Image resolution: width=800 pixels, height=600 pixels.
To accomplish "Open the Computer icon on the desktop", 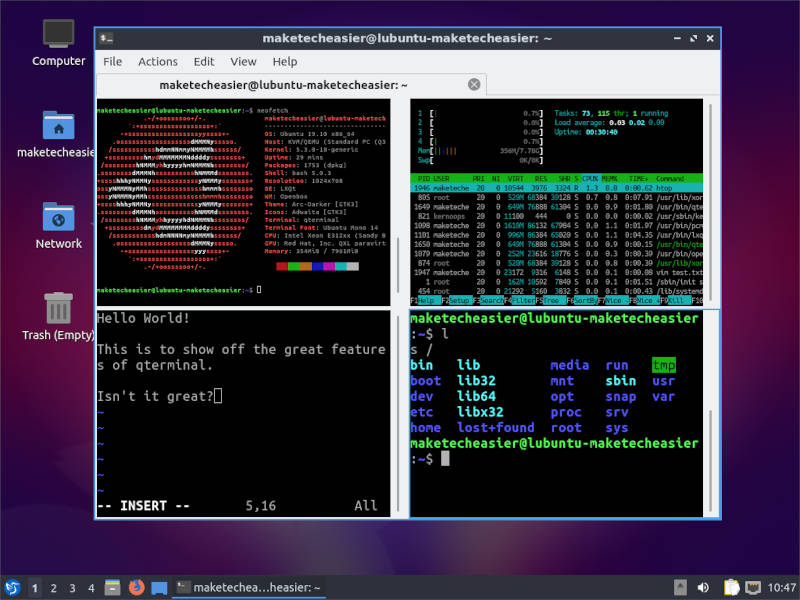I will [x=57, y=35].
